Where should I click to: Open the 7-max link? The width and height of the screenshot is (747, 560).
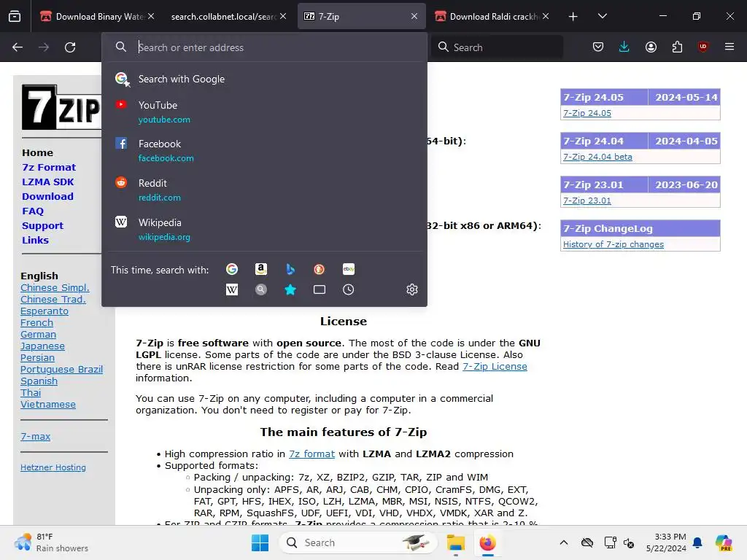pyautogui.click(x=35, y=436)
